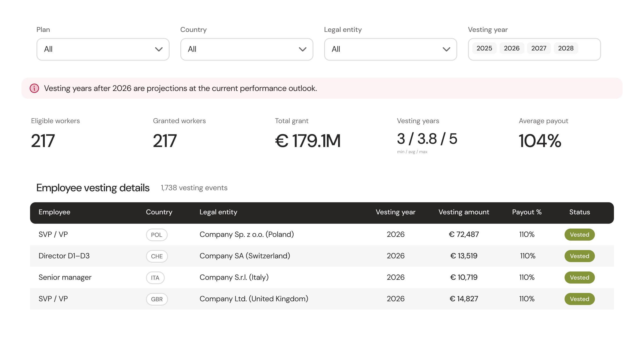Viewport: 644px width, 338px height.
Task: Open the Plan dropdown
Action: pos(103,49)
